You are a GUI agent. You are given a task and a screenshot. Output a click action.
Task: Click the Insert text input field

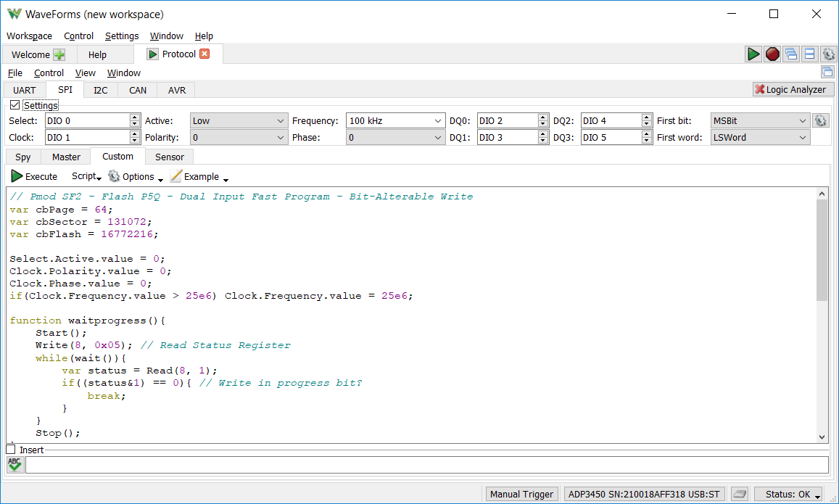coord(426,464)
